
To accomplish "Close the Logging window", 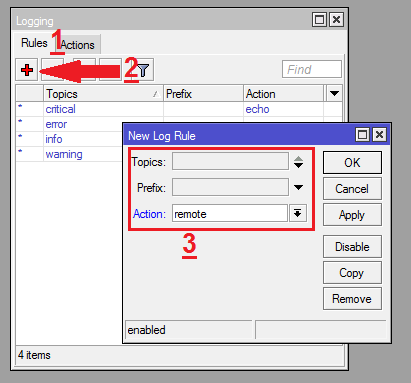I will (x=336, y=20).
